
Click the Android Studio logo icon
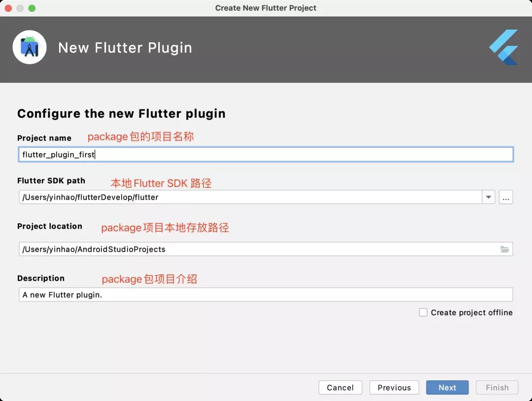(x=30, y=47)
